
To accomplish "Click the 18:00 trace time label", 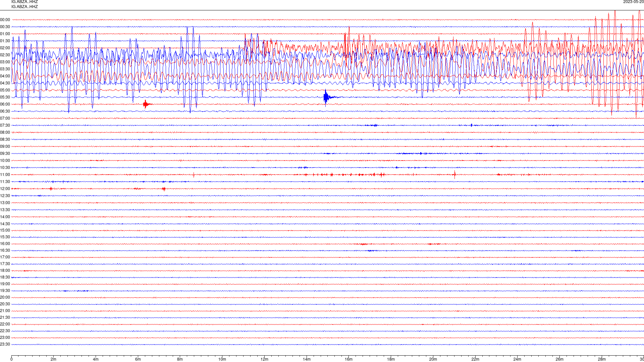I will pyautogui.click(x=5, y=270).
